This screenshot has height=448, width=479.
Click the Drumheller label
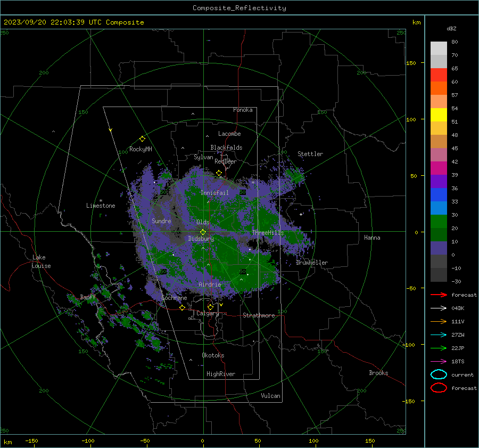click(312, 263)
